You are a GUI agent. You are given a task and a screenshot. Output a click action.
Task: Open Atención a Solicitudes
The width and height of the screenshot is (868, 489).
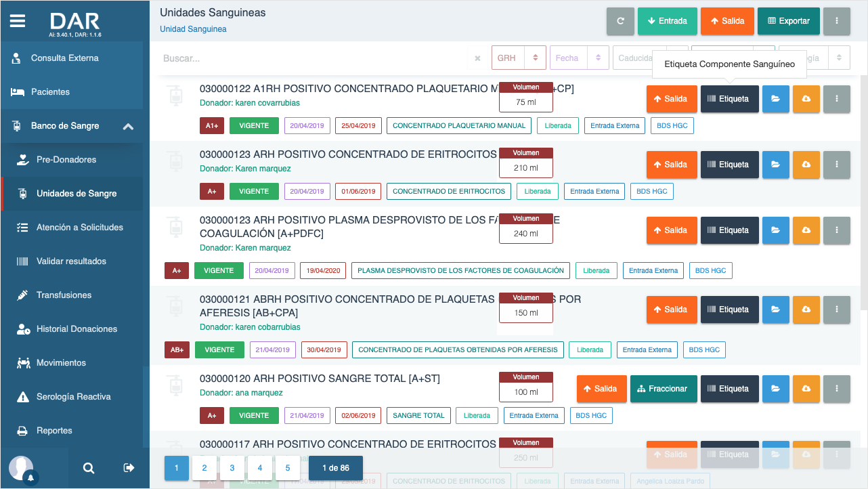(72, 228)
